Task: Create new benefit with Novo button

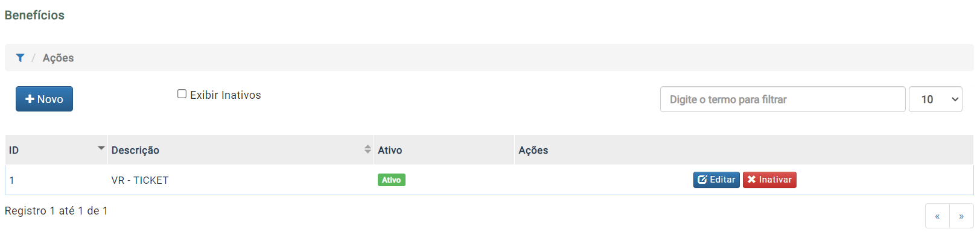Action: pos(44,99)
